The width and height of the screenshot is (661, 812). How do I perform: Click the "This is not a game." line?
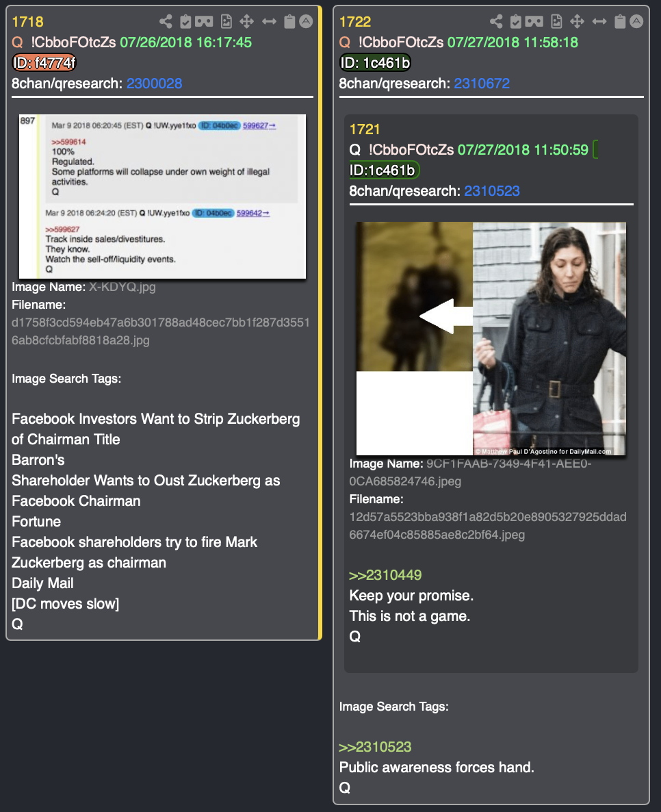[x=410, y=616]
